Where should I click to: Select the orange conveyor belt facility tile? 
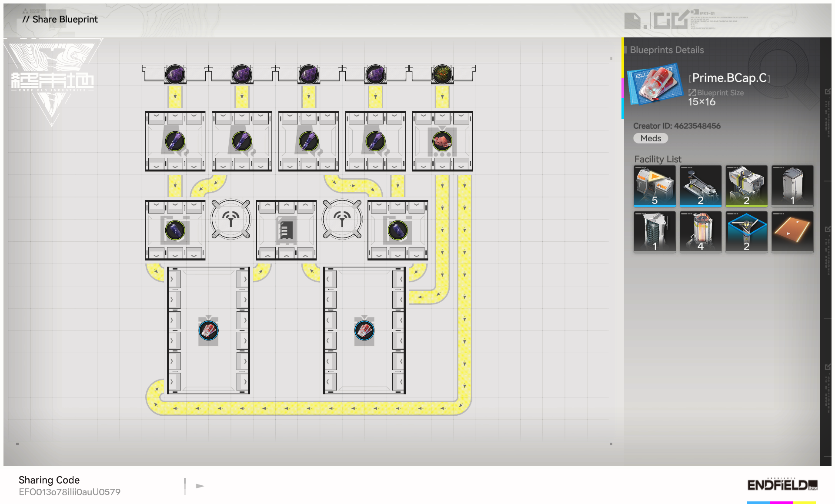(x=792, y=231)
